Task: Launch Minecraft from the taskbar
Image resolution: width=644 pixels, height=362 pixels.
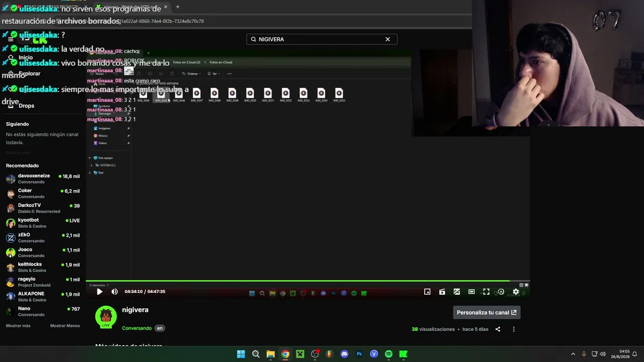Action: pyautogui.click(x=300, y=354)
